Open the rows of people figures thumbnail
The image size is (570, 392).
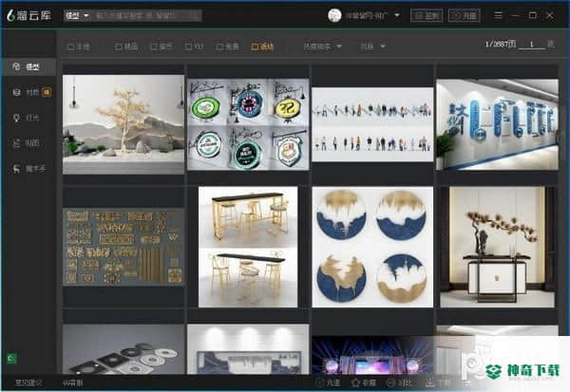[x=372, y=124]
